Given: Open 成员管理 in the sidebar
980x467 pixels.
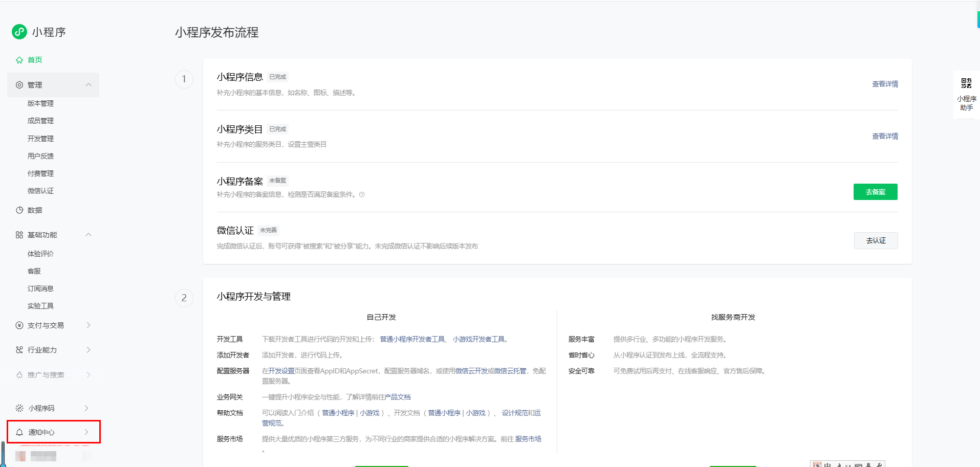Looking at the screenshot, I should (x=40, y=121).
